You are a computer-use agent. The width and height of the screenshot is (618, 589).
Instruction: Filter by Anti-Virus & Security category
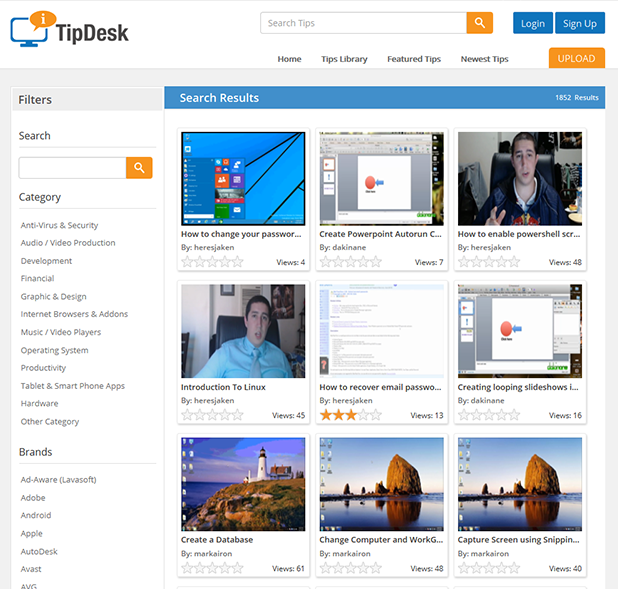pos(60,225)
